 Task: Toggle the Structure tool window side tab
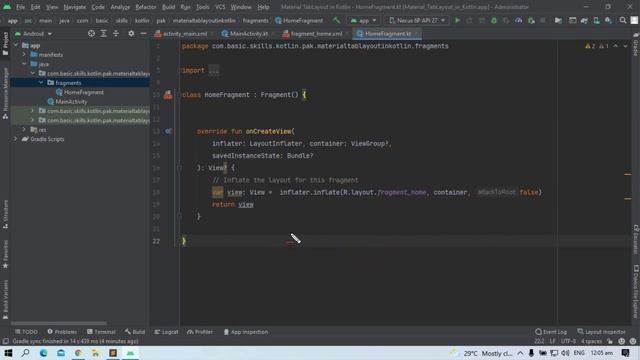(5, 214)
